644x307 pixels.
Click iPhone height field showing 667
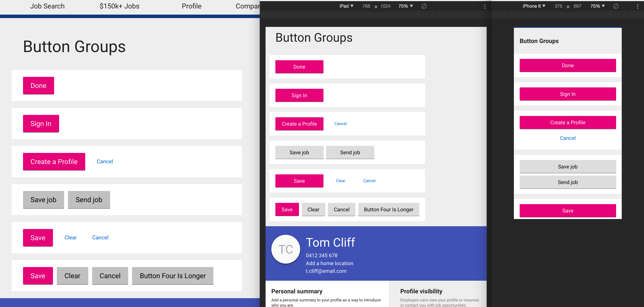(x=577, y=6)
